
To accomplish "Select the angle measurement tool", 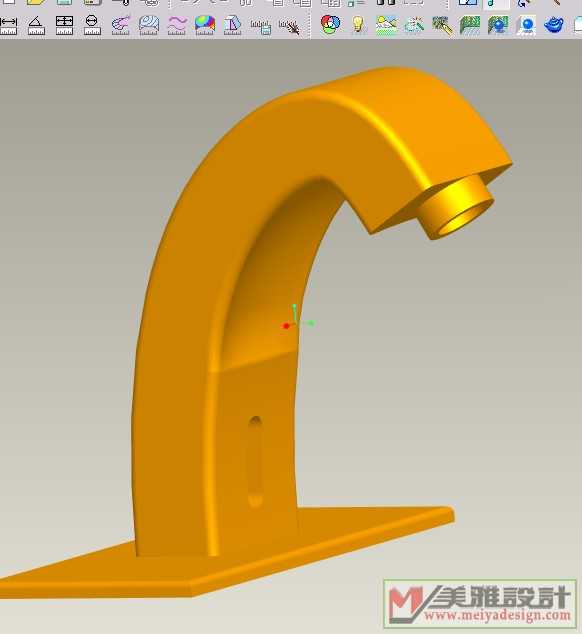I will (36, 25).
